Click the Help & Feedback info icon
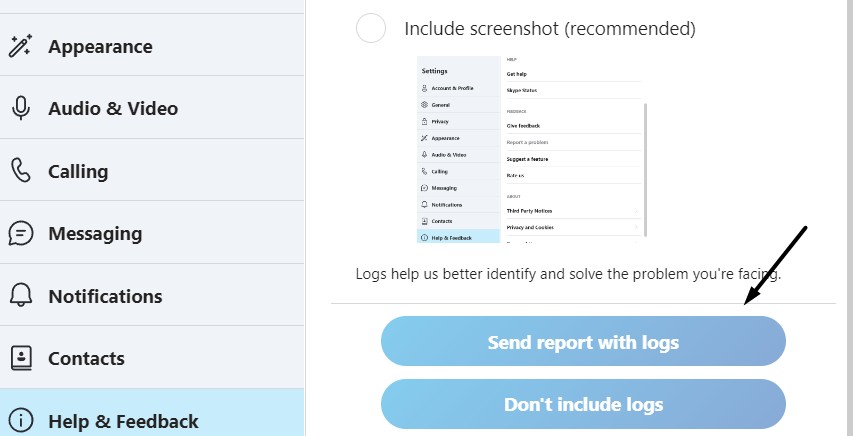Screen dimensions: 853x436 click(21, 421)
